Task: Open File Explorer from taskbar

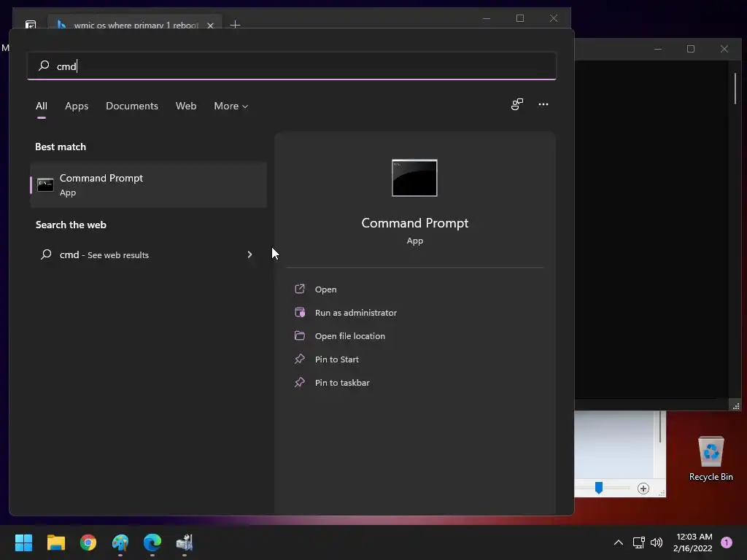Action: (x=55, y=542)
